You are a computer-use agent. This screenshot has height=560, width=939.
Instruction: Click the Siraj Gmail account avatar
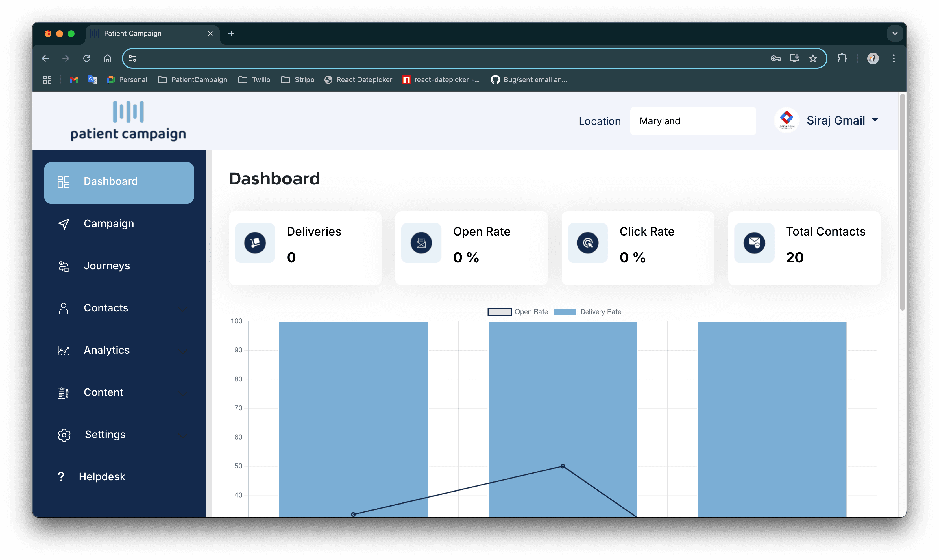(786, 120)
